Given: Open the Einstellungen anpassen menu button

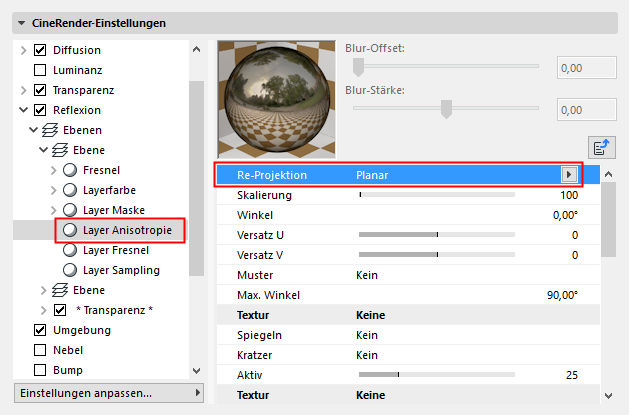Looking at the screenshot, I should tap(108, 393).
